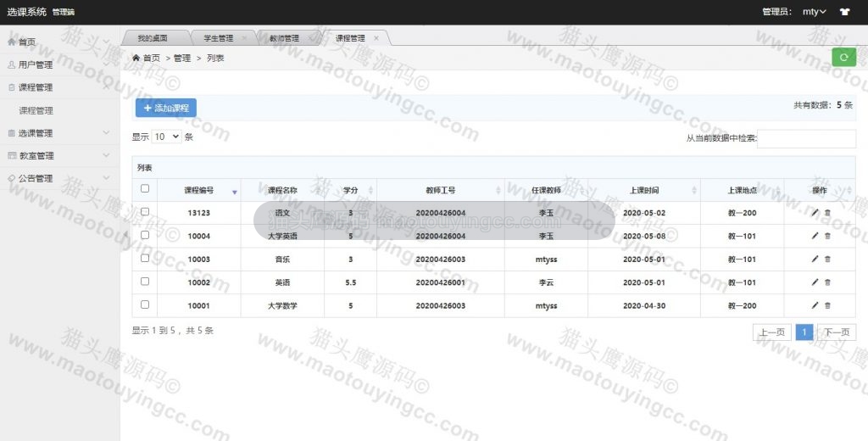Check the box for course 10003
Image resolution: width=868 pixels, height=441 pixels.
145,258
